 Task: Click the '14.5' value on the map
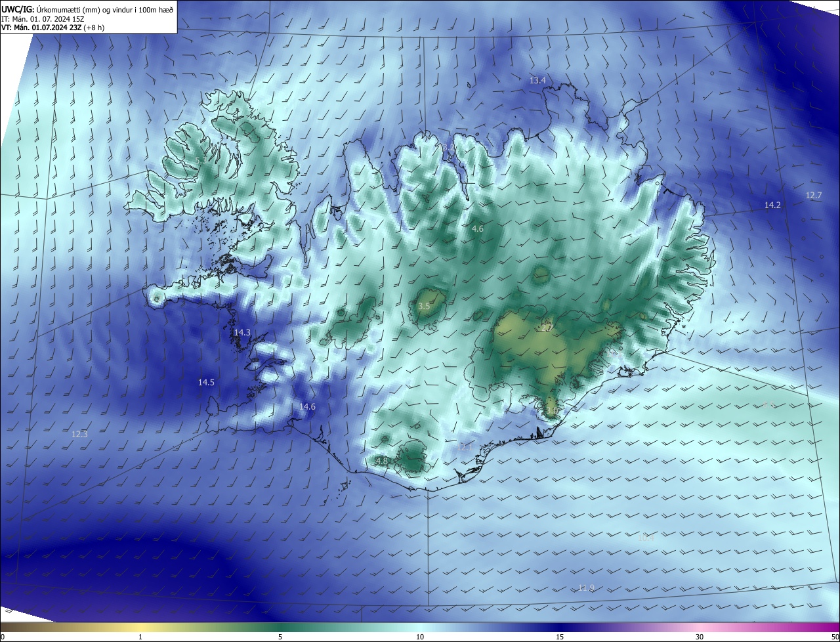206,381
